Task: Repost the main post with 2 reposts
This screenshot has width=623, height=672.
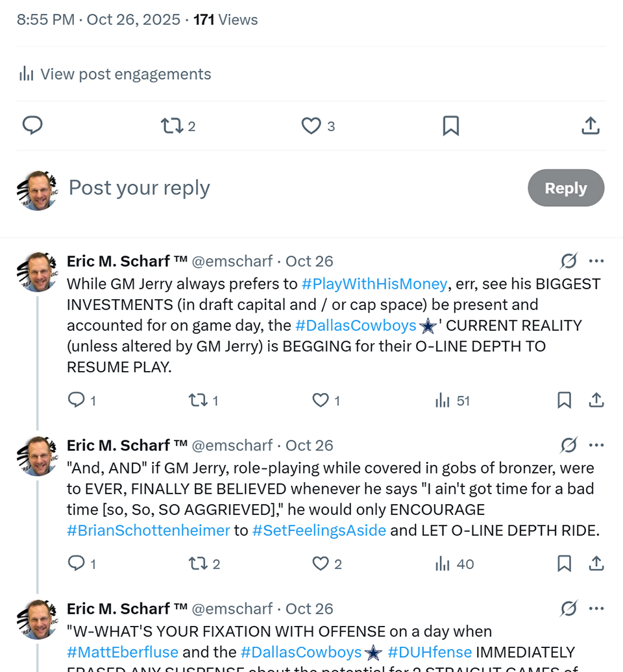Action: coord(172,126)
